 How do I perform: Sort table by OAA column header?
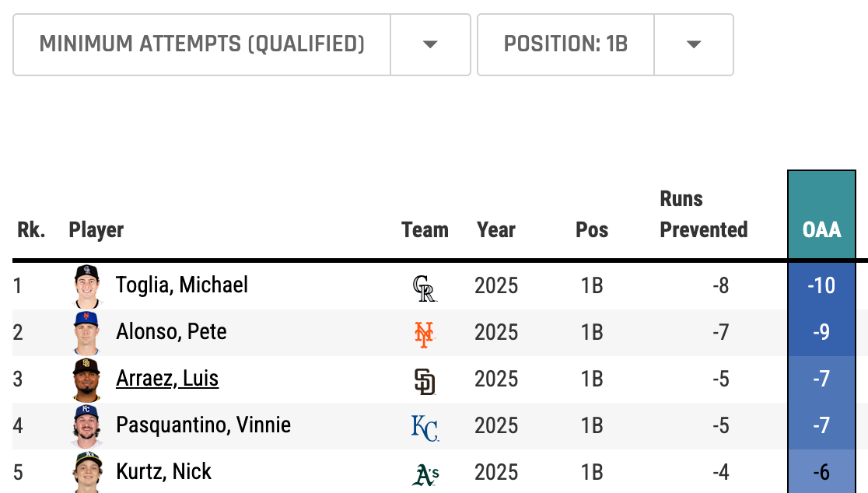[821, 230]
